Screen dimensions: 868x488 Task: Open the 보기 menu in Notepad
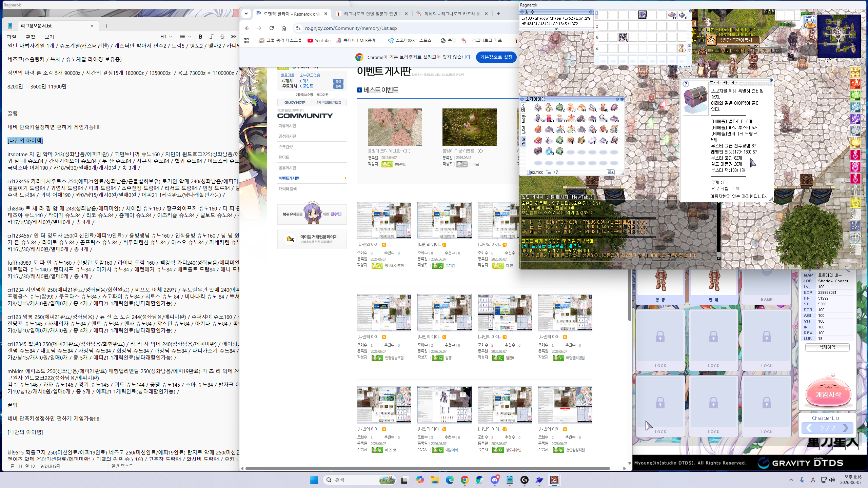(50, 37)
